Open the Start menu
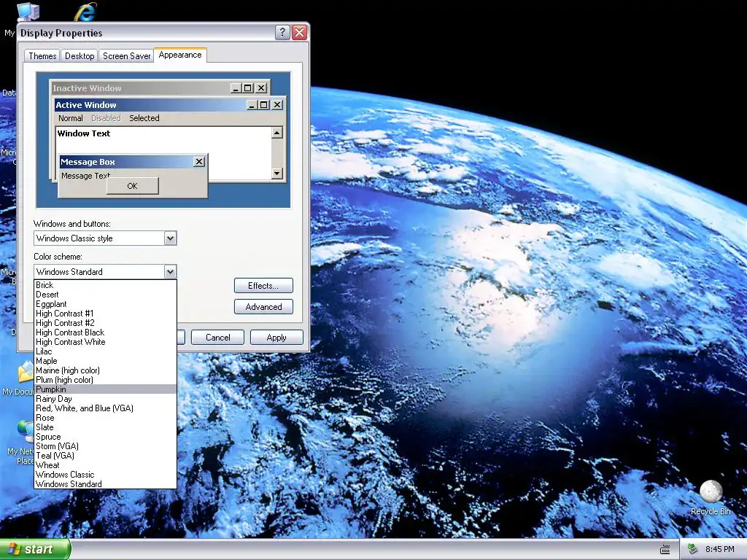The image size is (747, 560). point(35,549)
